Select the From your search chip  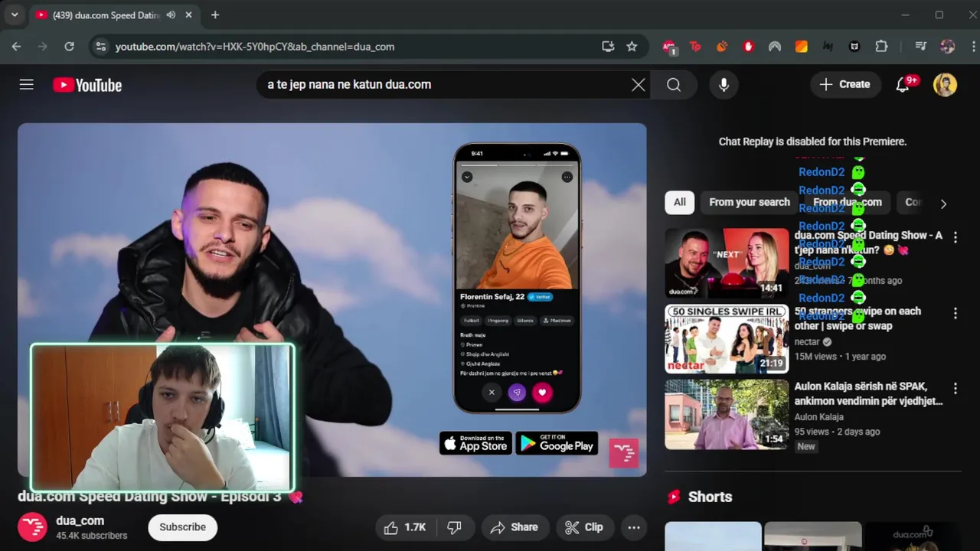749,202
